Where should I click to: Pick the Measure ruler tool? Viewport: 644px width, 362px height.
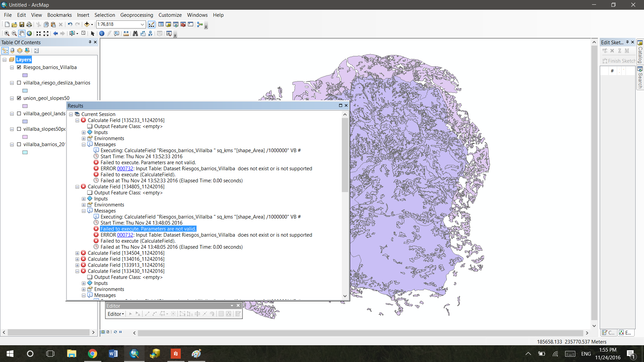pos(126,34)
